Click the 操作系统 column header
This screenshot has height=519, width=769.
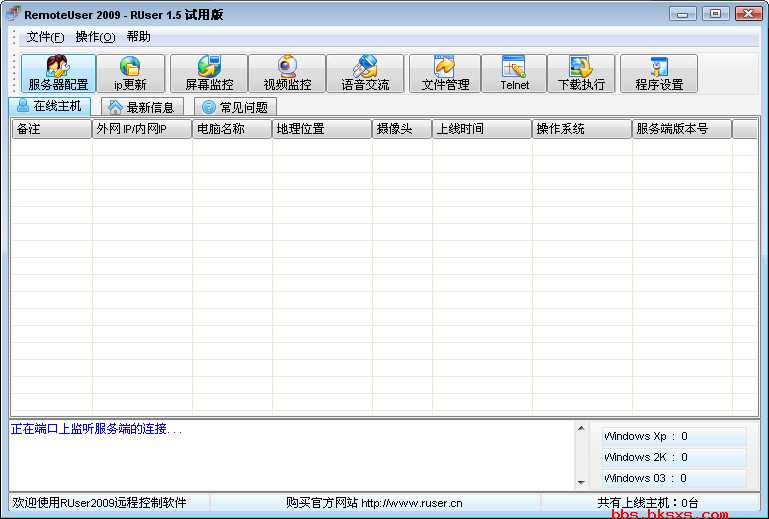(581, 129)
